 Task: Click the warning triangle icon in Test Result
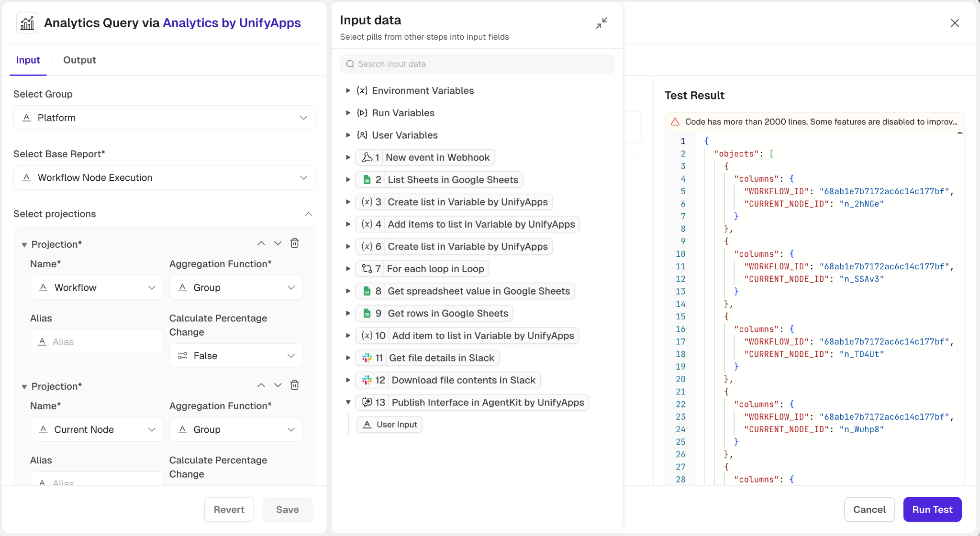[x=675, y=122]
